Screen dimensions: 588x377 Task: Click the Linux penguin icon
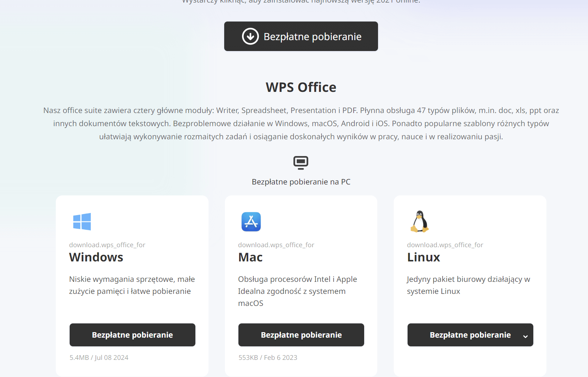(420, 221)
